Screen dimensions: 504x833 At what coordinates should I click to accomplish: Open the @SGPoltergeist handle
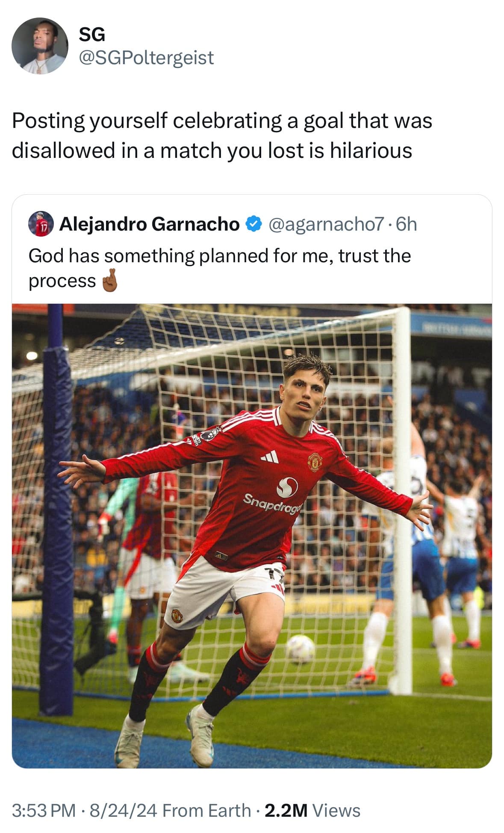point(146,58)
